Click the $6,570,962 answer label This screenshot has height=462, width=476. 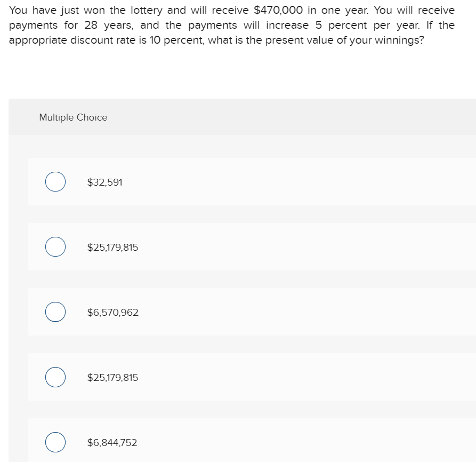coord(112,313)
